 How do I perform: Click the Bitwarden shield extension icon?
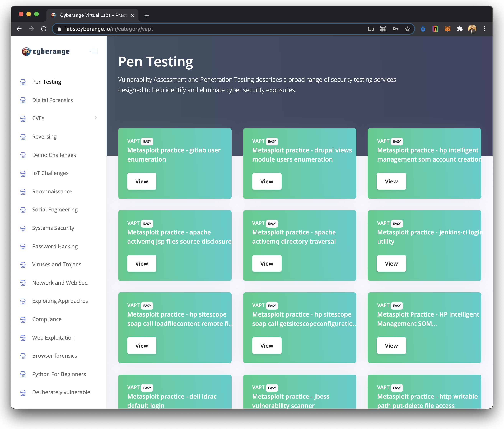click(423, 29)
